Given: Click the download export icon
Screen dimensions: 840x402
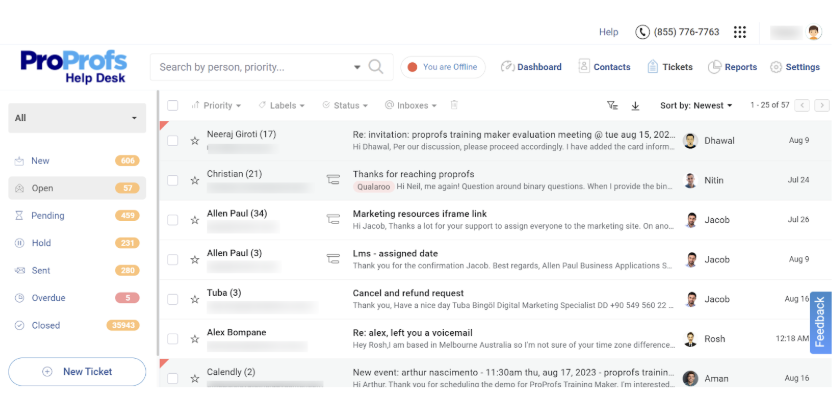Looking at the screenshot, I should tap(635, 106).
